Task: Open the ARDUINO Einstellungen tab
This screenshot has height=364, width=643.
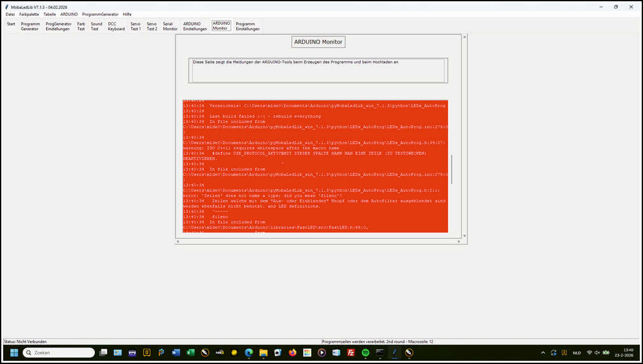Action: pyautogui.click(x=195, y=26)
